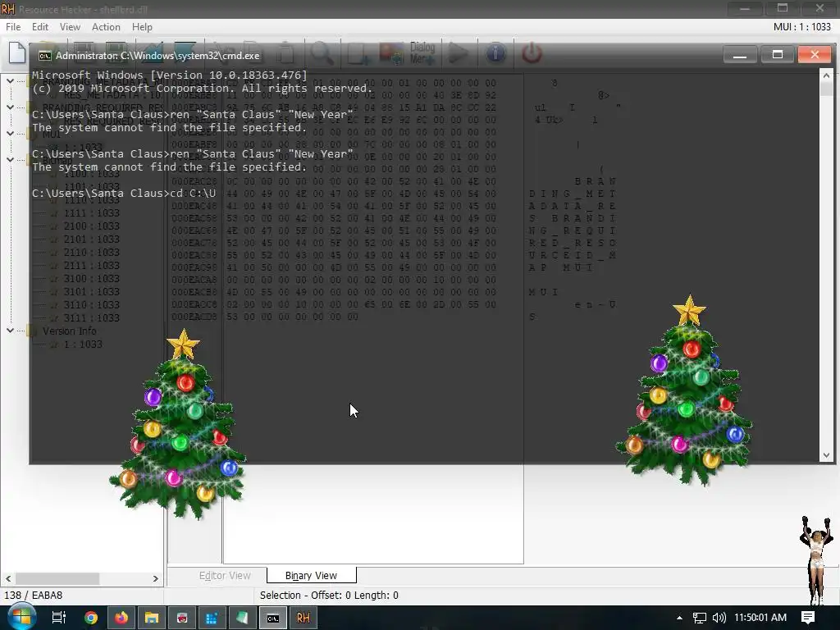Click the cmd window scrollbar down arrow
Viewport: 840px width, 630px height.
click(x=826, y=455)
